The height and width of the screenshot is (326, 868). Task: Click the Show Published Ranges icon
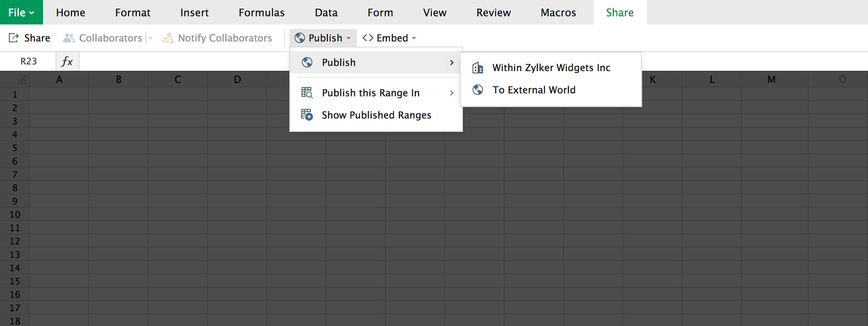click(x=307, y=115)
